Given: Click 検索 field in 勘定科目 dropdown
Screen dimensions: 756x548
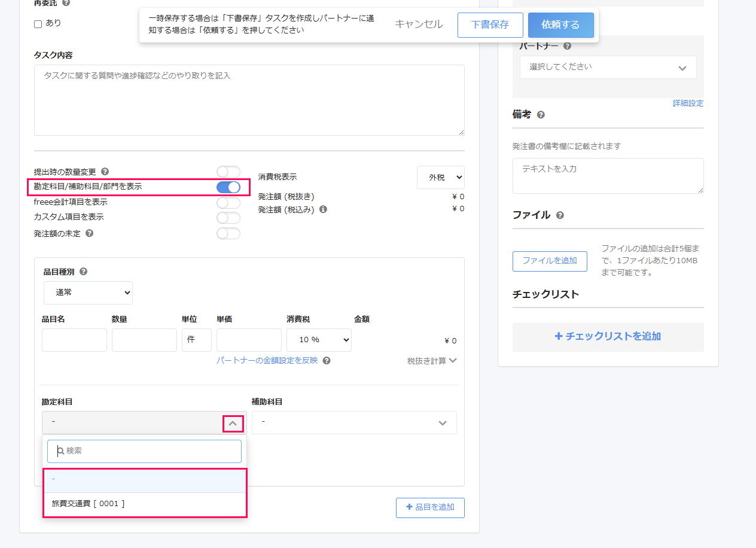Looking at the screenshot, I should 145,452.
